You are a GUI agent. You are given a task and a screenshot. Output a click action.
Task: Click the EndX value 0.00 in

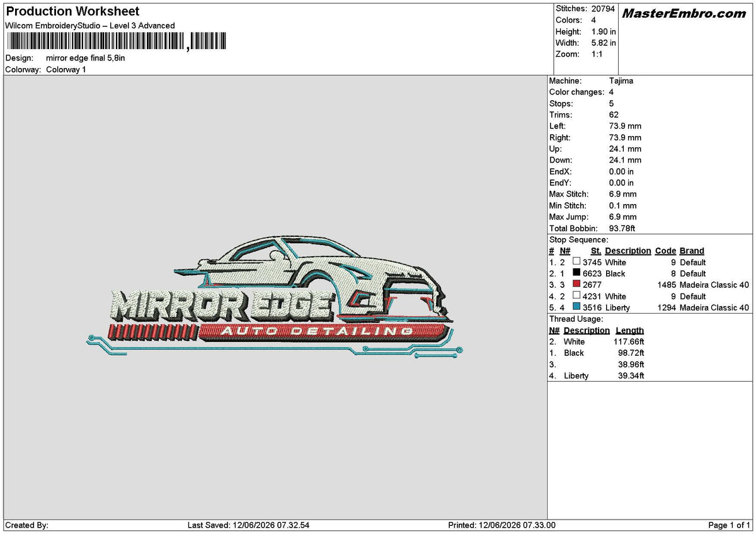(622, 171)
